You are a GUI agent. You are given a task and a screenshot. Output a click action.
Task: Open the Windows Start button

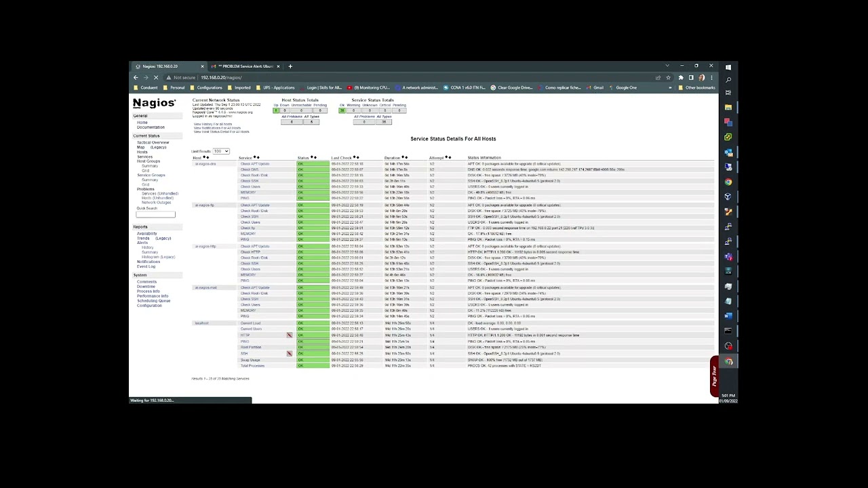[x=728, y=67]
